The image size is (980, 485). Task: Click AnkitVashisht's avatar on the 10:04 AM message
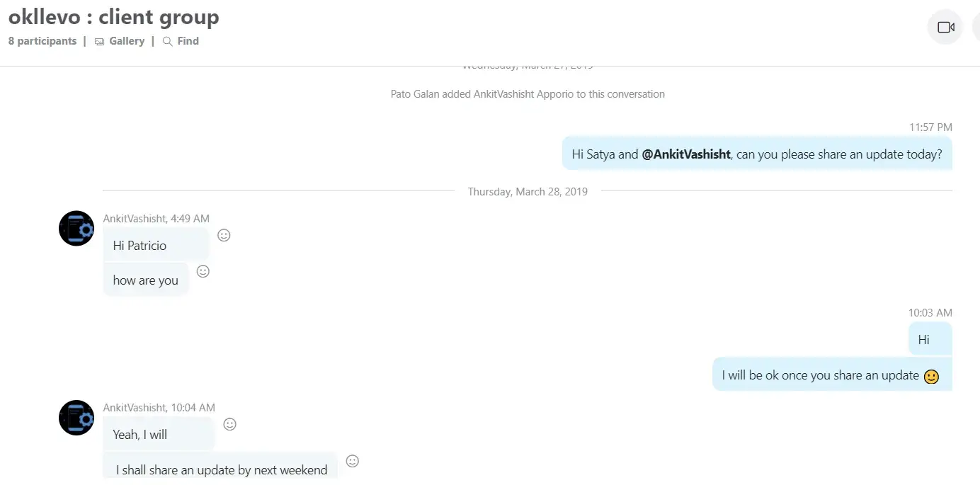76,418
